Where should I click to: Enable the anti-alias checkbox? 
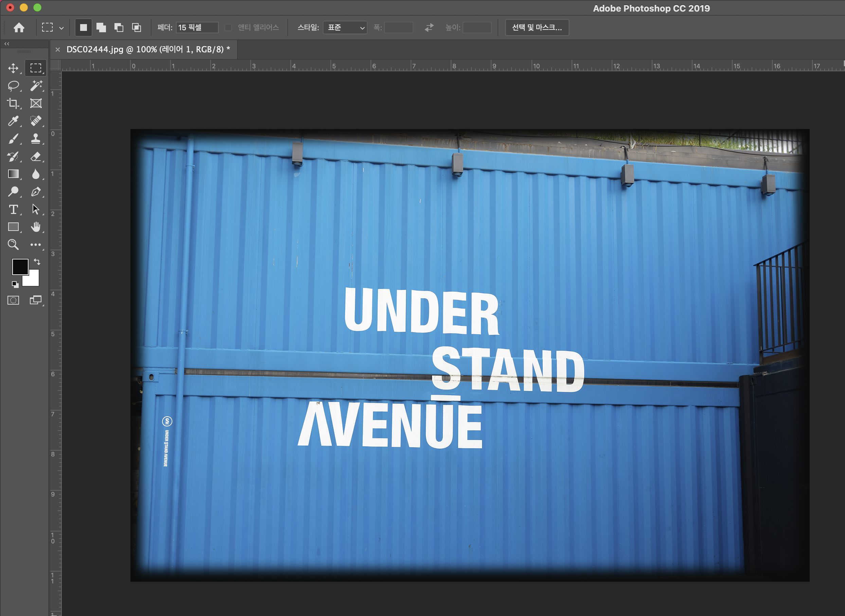pos(228,28)
